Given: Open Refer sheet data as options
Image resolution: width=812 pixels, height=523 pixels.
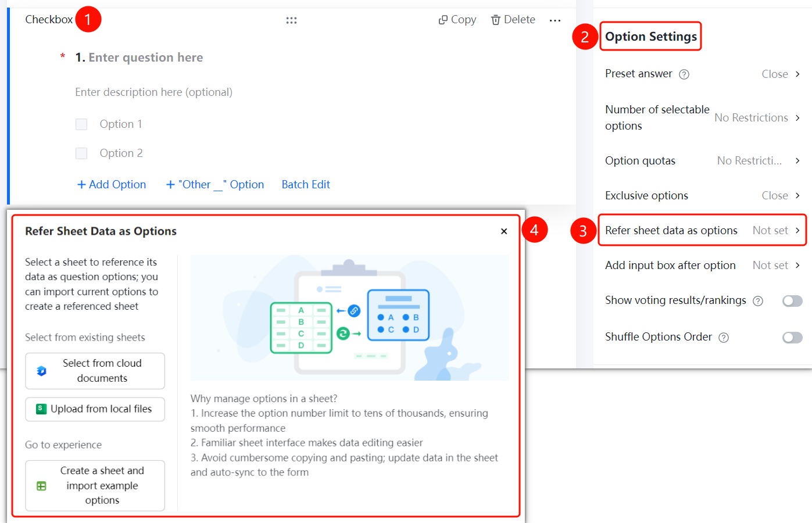Looking at the screenshot, I should pyautogui.click(x=702, y=230).
